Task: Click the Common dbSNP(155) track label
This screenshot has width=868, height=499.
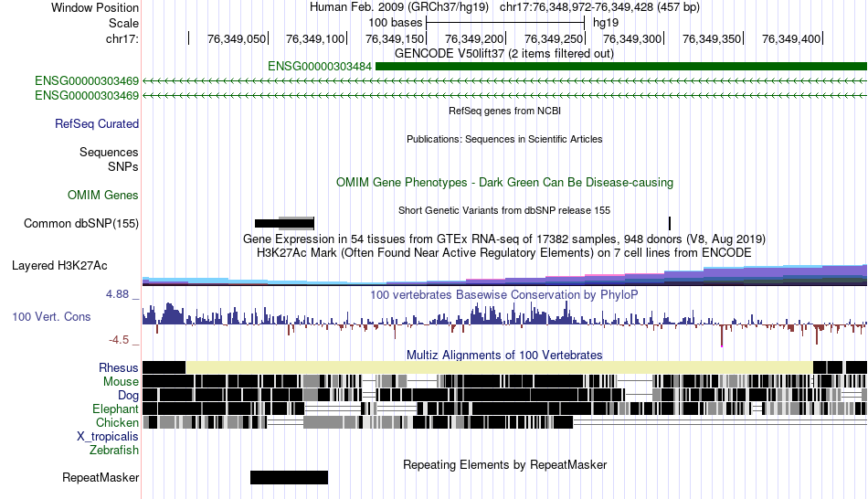Action: click(x=81, y=224)
